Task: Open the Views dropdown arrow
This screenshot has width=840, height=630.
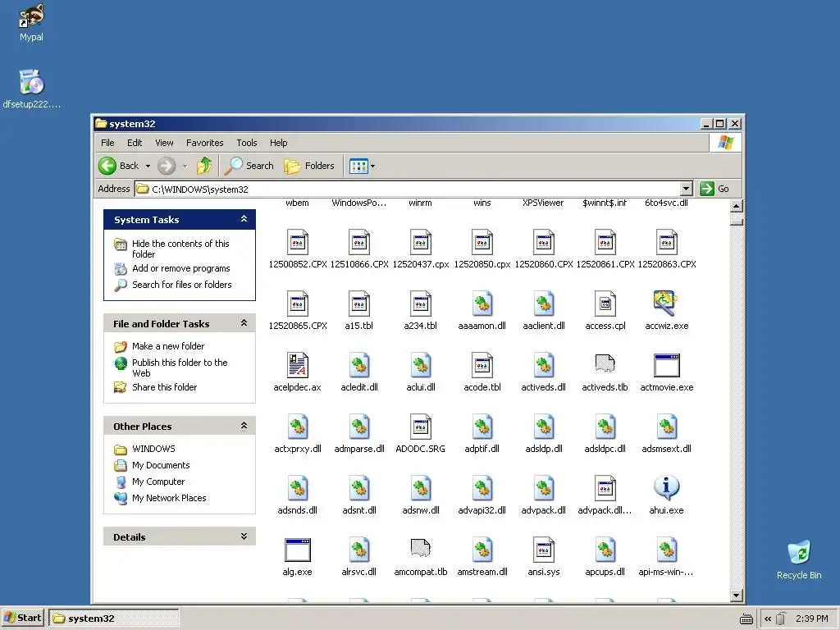Action: click(373, 166)
